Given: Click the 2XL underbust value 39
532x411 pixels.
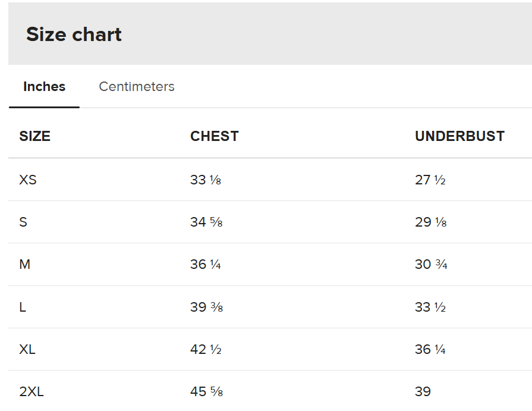Looking at the screenshot, I should tap(423, 391).
